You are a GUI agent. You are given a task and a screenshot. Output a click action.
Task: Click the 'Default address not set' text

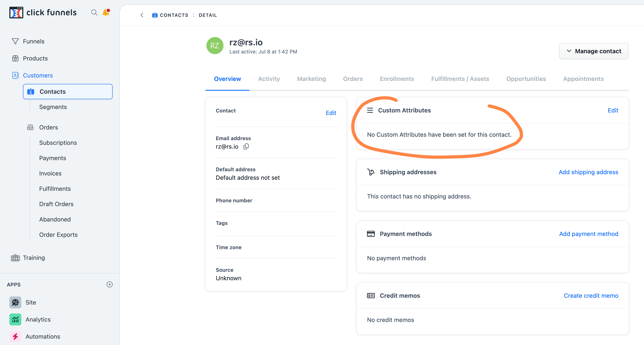tap(248, 178)
